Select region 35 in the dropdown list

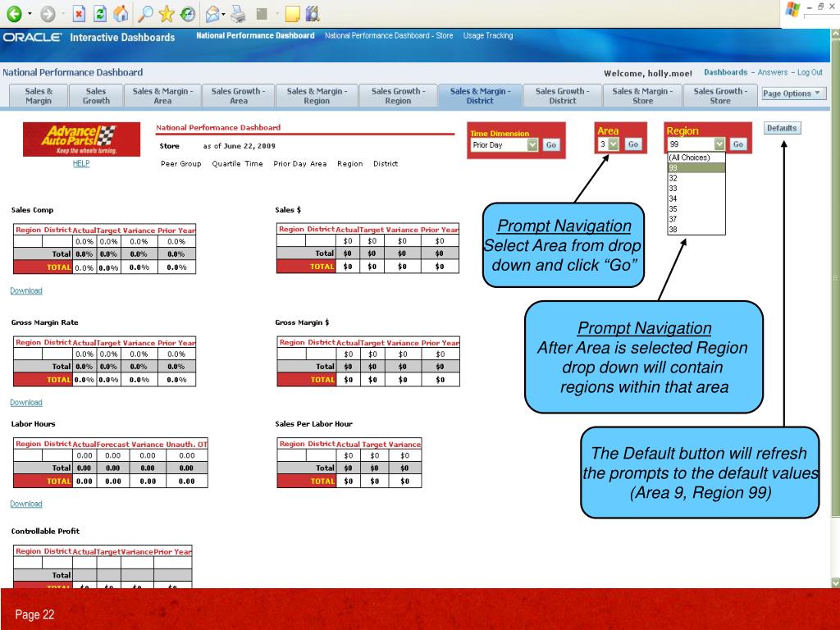pos(696,209)
